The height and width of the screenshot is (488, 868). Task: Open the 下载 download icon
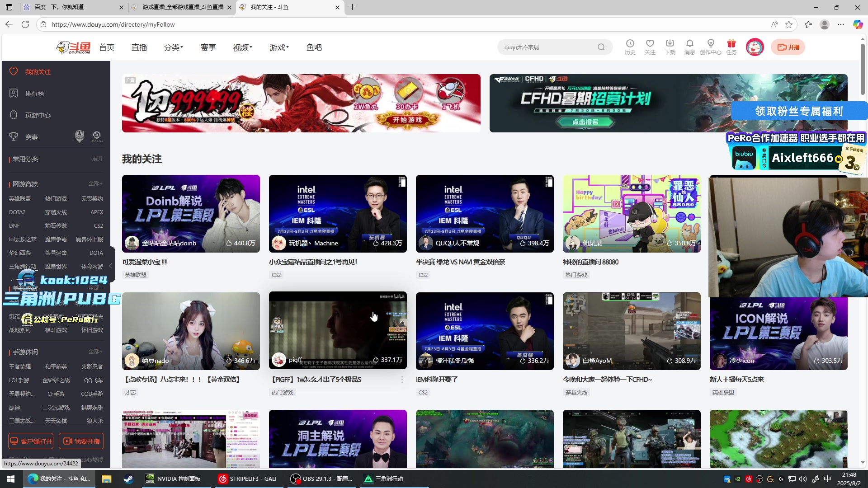click(670, 47)
